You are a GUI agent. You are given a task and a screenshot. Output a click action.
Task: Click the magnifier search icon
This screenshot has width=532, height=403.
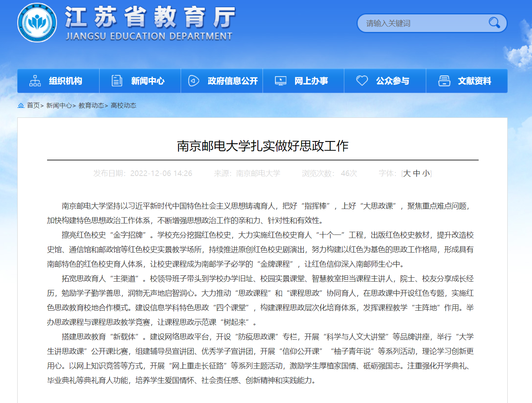tap(494, 23)
